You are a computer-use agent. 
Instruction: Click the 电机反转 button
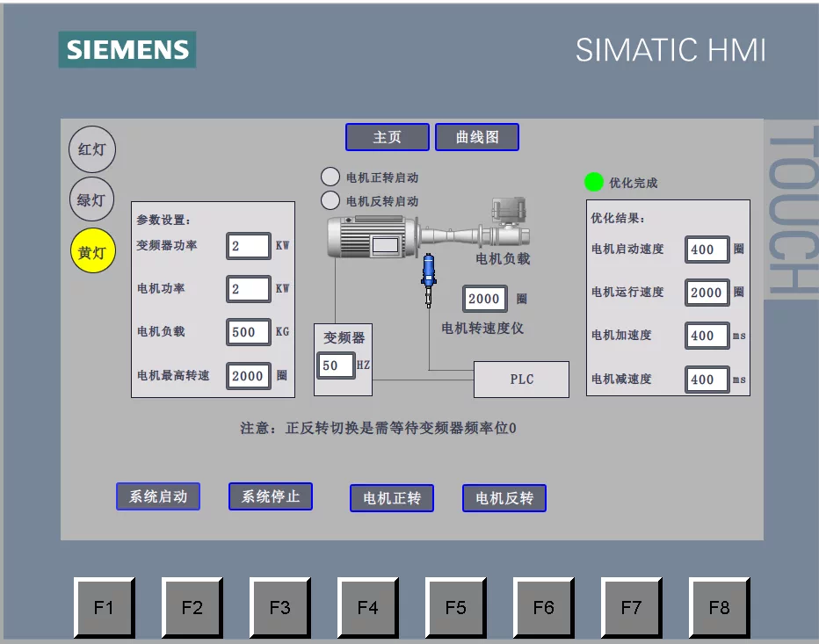[x=504, y=497]
